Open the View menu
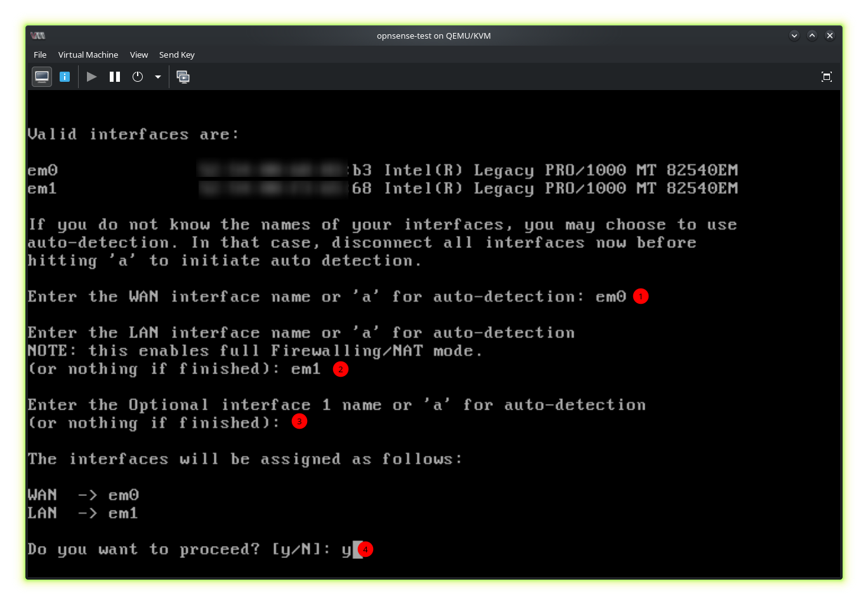The height and width of the screenshot is (605, 868). (x=139, y=55)
